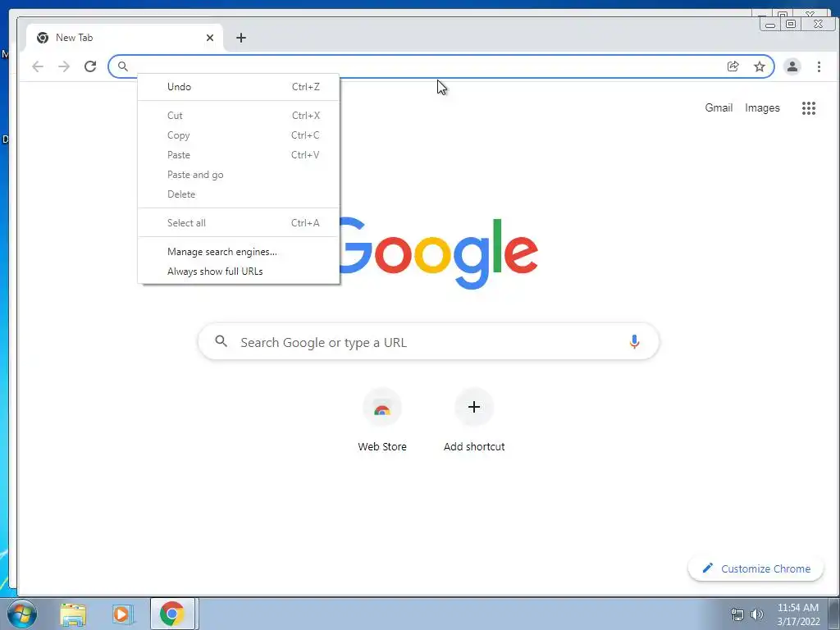Click the magnifier in Google search box
The height and width of the screenshot is (630, 840).
coord(221,341)
